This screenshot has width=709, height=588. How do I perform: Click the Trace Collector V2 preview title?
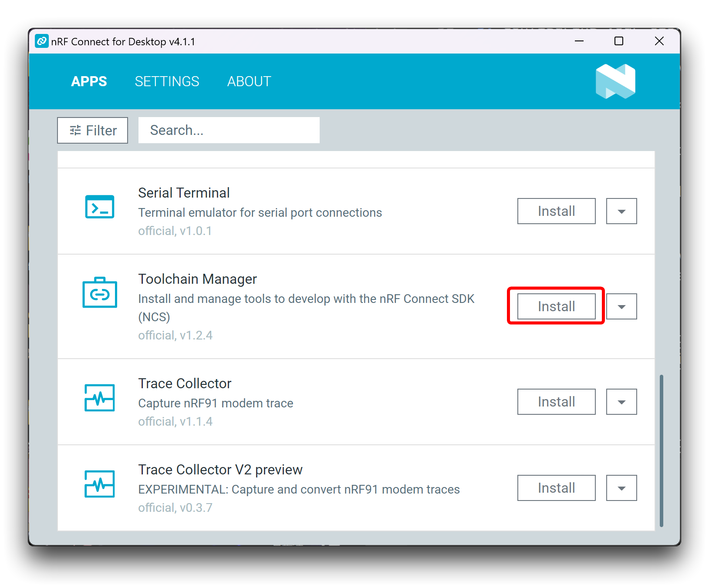click(x=220, y=470)
